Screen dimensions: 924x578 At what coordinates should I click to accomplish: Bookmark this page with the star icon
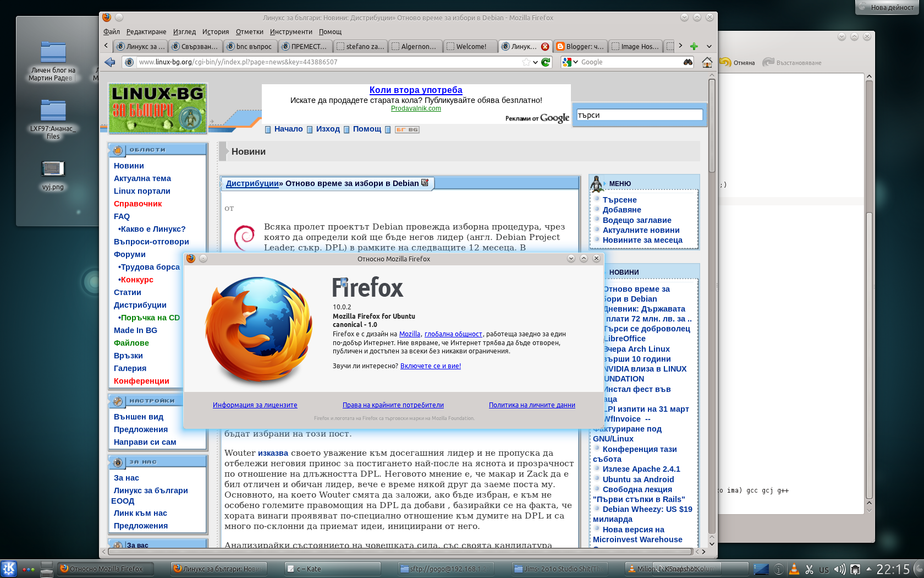(526, 62)
